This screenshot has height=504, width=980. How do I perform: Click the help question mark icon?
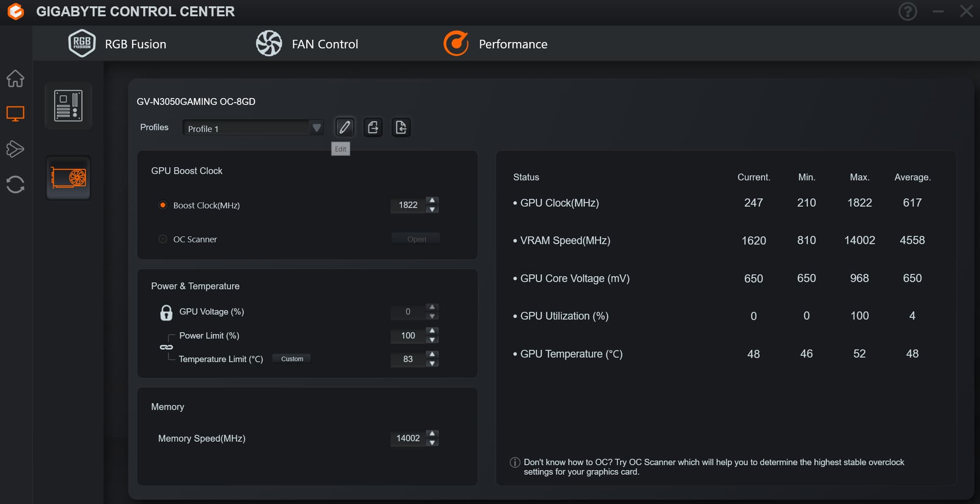point(908,11)
